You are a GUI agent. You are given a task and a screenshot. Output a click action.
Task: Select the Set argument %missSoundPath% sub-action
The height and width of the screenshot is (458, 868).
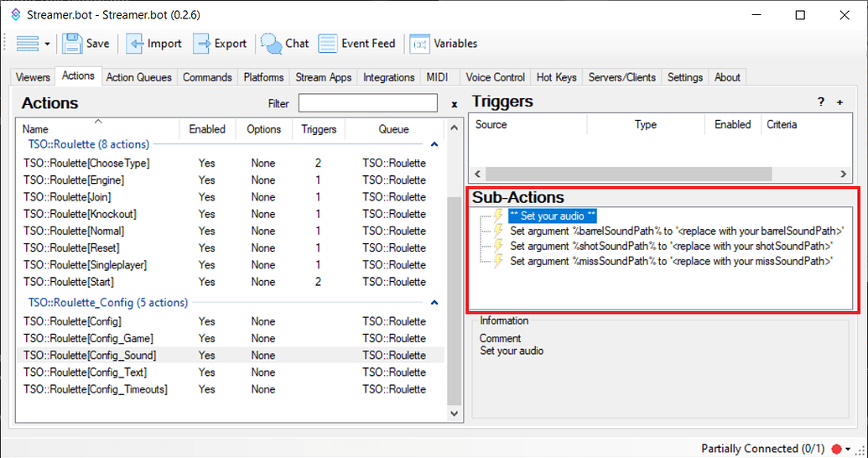tap(672, 261)
